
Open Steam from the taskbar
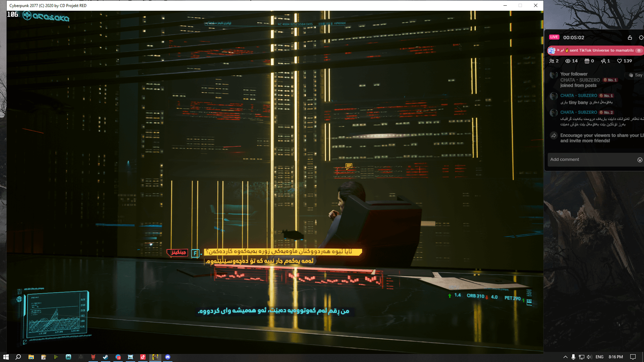click(105, 357)
